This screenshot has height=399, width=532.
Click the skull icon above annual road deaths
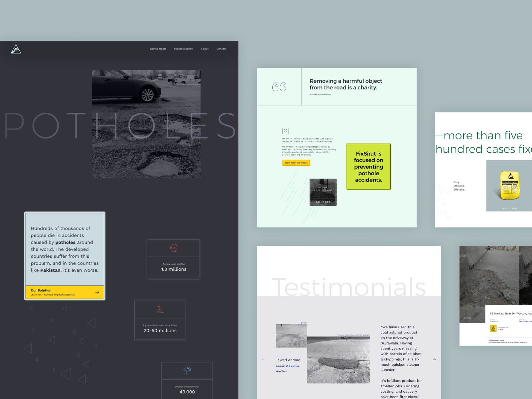click(x=173, y=247)
